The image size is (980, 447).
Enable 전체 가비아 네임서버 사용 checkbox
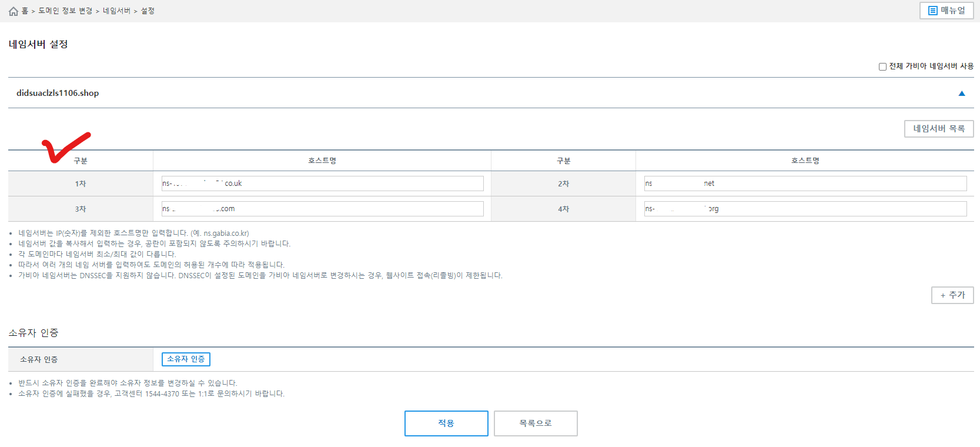coord(882,66)
